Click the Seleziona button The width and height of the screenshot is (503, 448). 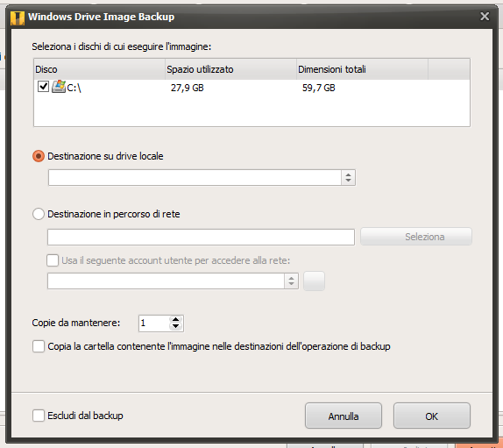(416, 237)
